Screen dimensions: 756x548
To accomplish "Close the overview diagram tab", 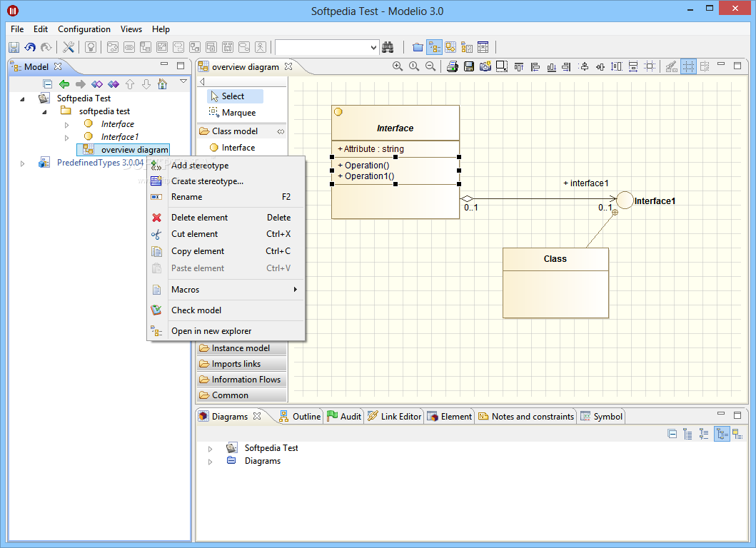I will (288, 66).
